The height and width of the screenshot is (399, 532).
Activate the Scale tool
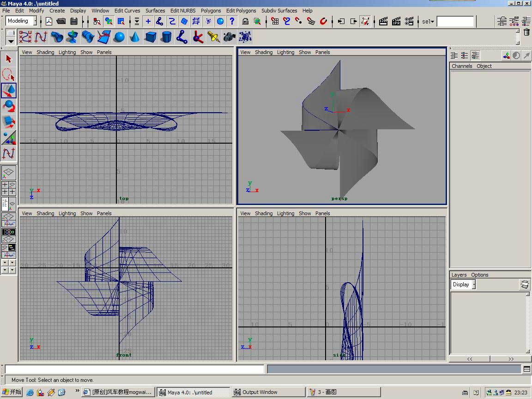(9, 122)
